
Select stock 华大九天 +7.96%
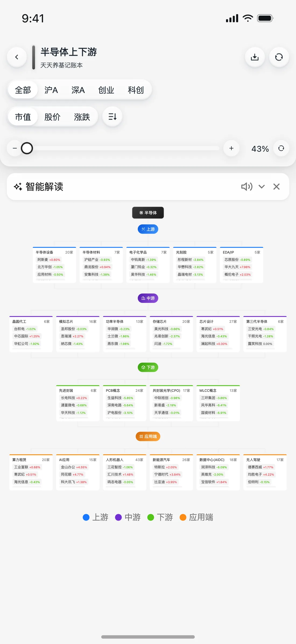237,267
